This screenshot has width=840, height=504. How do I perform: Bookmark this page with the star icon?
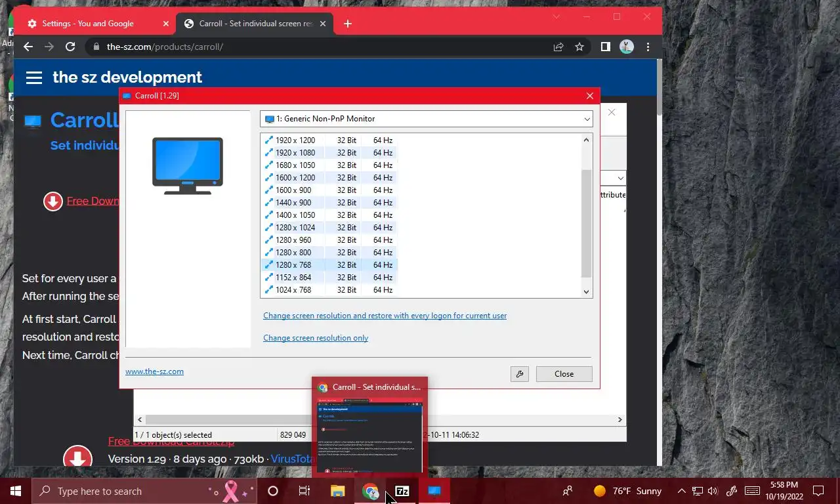coord(579,47)
